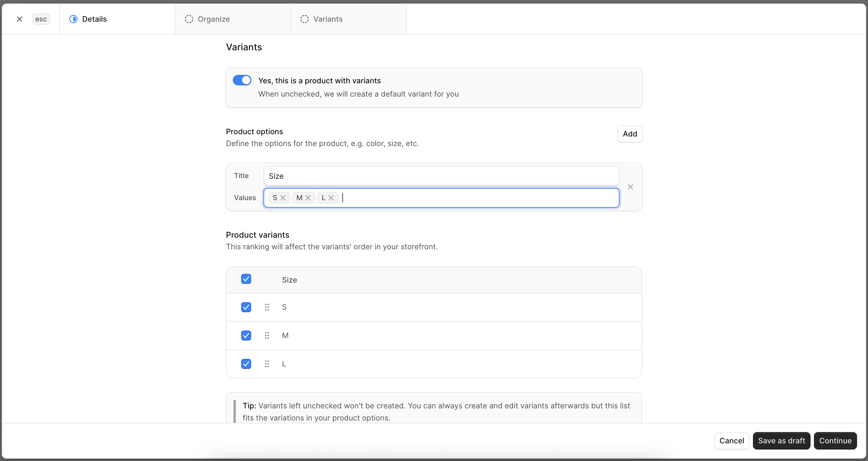The image size is (868, 461).
Task: Add a new product option
Action: tap(630, 134)
